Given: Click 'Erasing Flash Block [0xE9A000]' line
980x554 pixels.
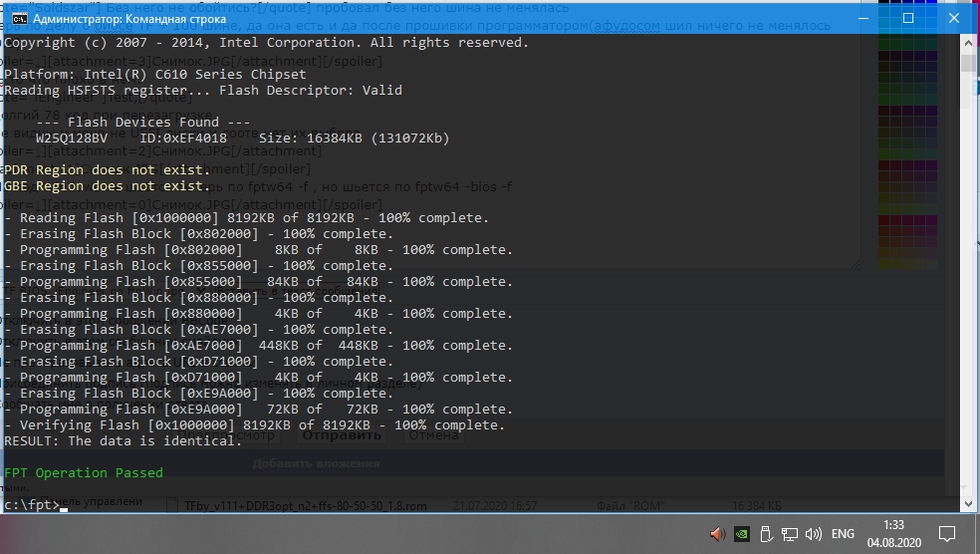Looking at the screenshot, I should [x=199, y=394].
